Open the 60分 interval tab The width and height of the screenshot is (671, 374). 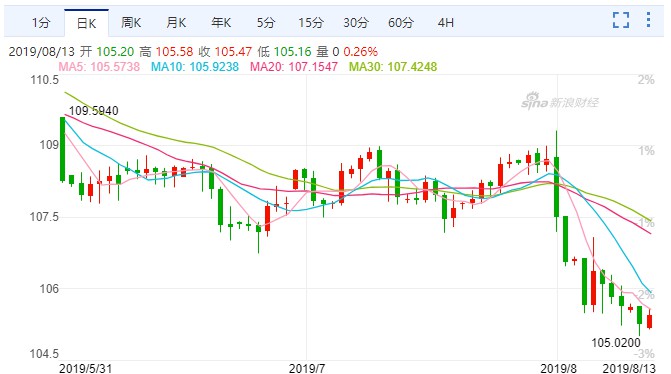[401, 23]
